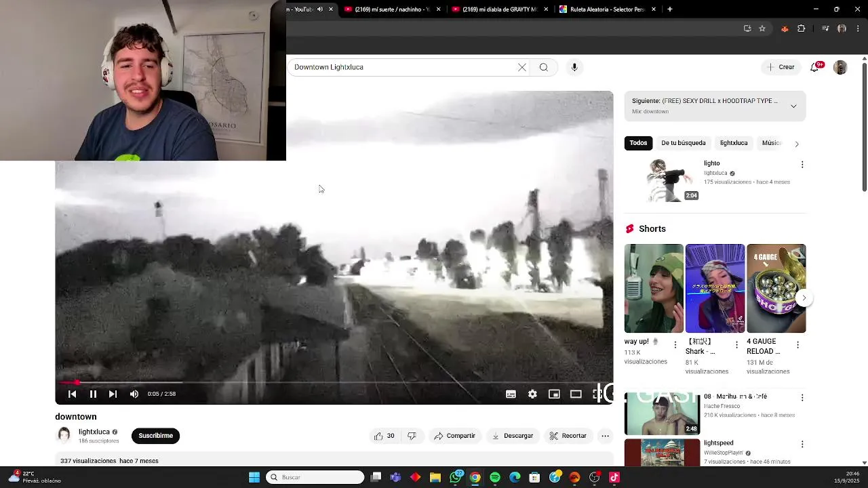
Task: Open Marihuana & Café video thumbnail
Action: click(x=662, y=413)
